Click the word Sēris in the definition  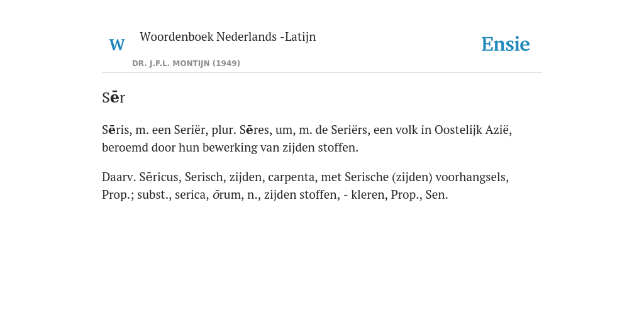(x=116, y=130)
